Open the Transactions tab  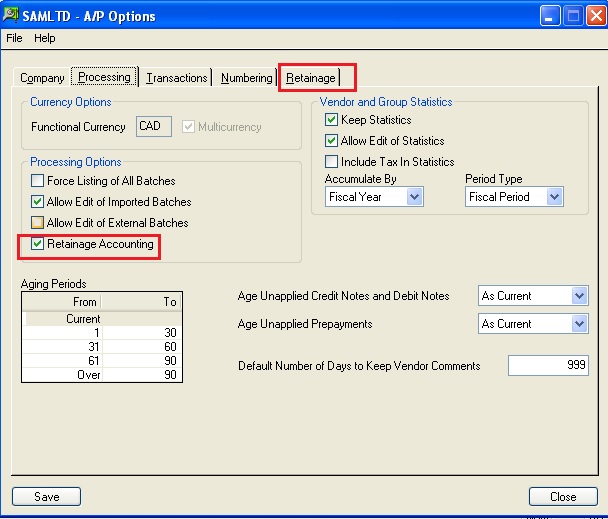(x=176, y=78)
